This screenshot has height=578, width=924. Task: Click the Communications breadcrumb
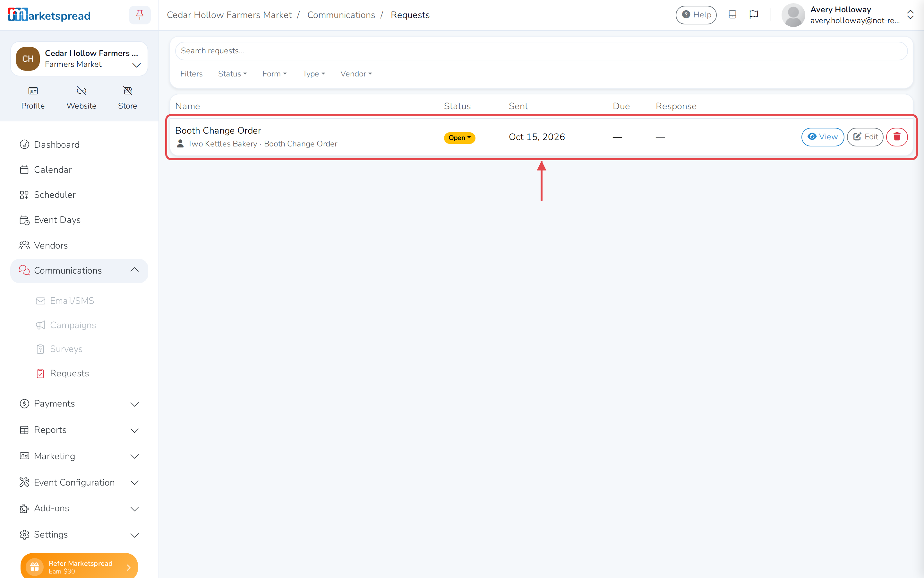[x=341, y=15]
